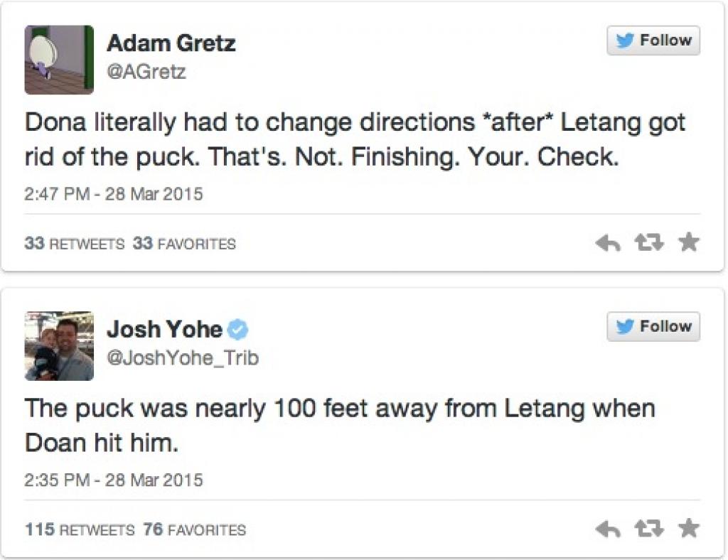Open Adam Gretz's display name link
The height and width of the screenshot is (560, 728).
171,44
